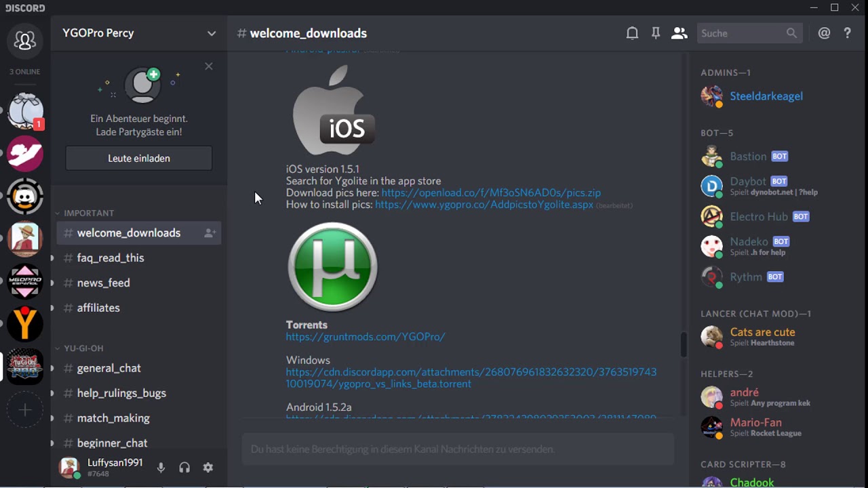The height and width of the screenshot is (488, 868).
Task: Open the iOS Apple logo image
Action: (x=334, y=110)
